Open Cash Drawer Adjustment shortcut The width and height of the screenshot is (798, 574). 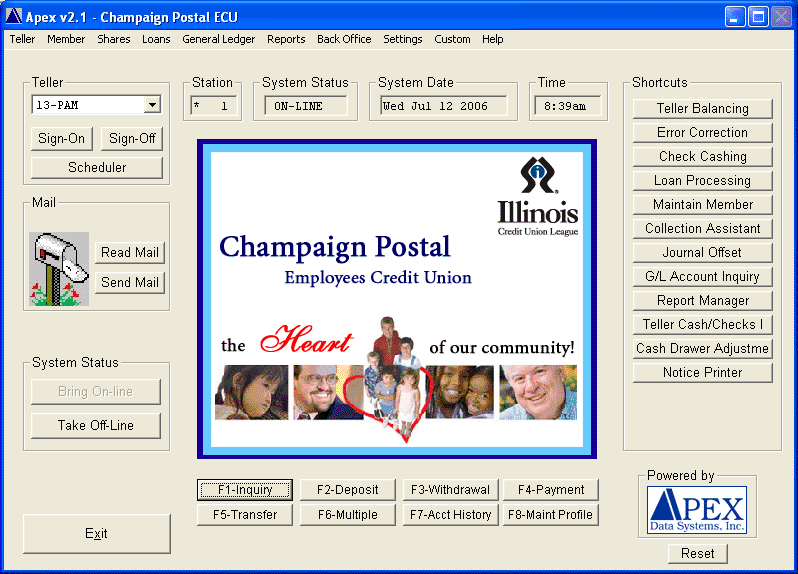click(703, 348)
